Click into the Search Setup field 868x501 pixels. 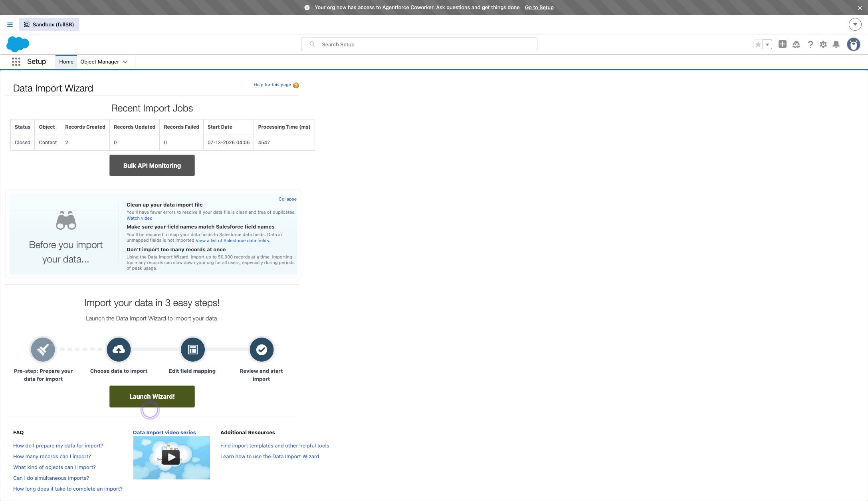click(x=419, y=44)
